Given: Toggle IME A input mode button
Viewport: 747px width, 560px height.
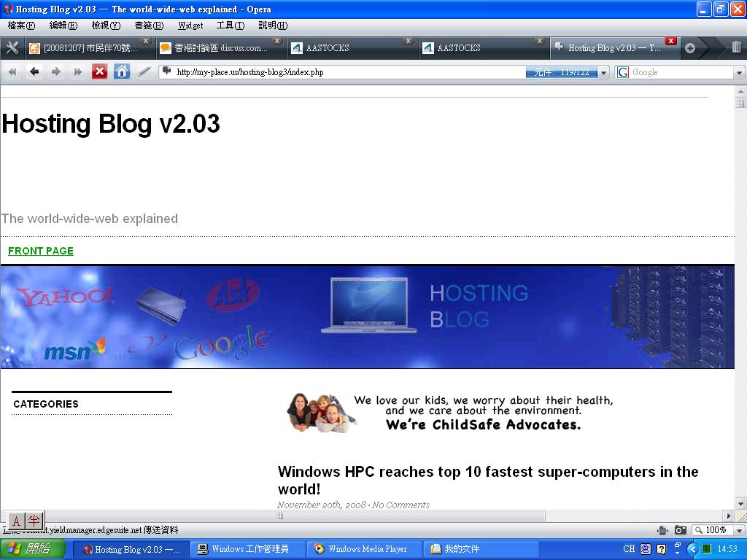Looking at the screenshot, I should pyautogui.click(x=16, y=521).
